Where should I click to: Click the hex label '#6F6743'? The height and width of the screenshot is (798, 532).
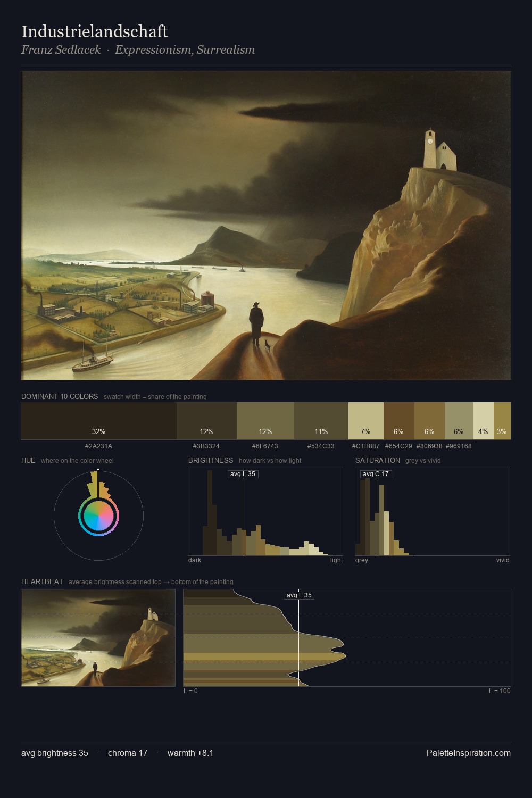(x=265, y=446)
